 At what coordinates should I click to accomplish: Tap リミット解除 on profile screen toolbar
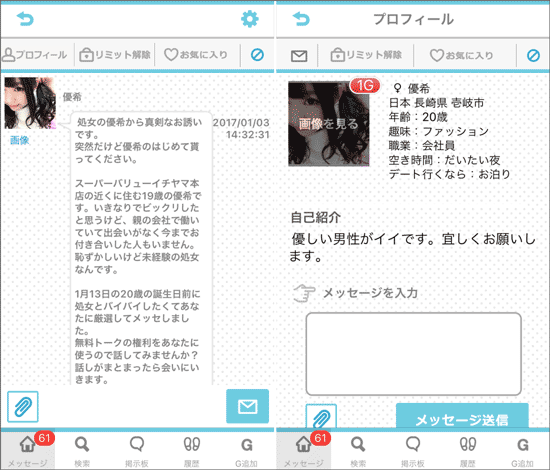pos(366,55)
